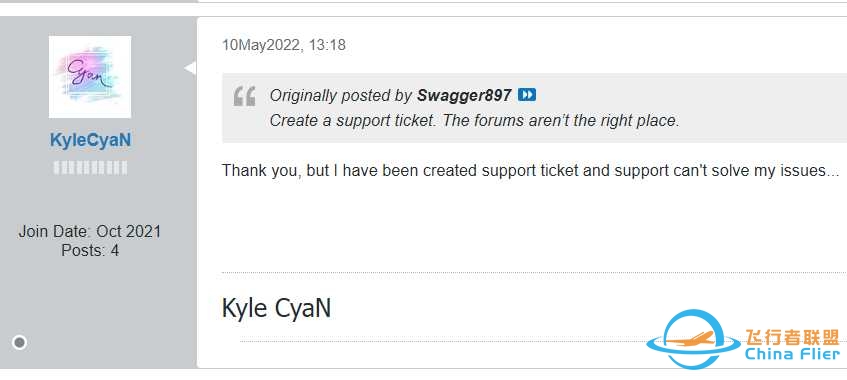The width and height of the screenshot is (847, 380).
Task: Click the reputation bar under KyleCyaN
Action: (x=90, y=168)
